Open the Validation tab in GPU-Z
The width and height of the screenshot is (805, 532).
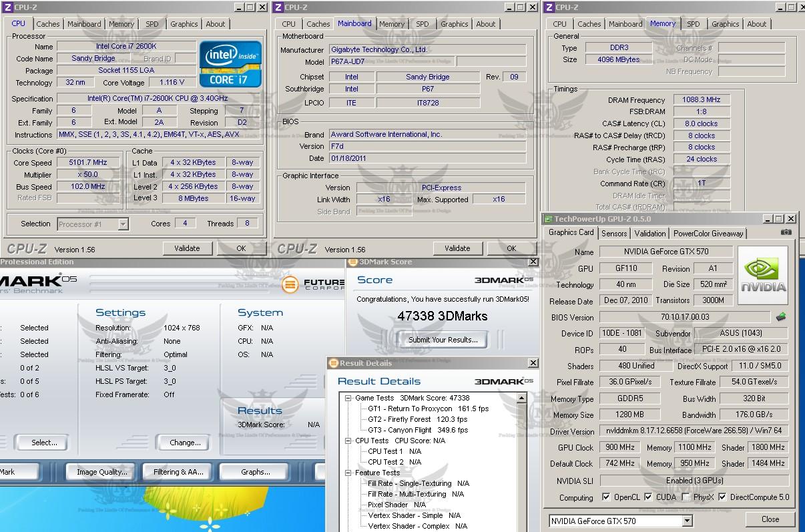[650, 234]
